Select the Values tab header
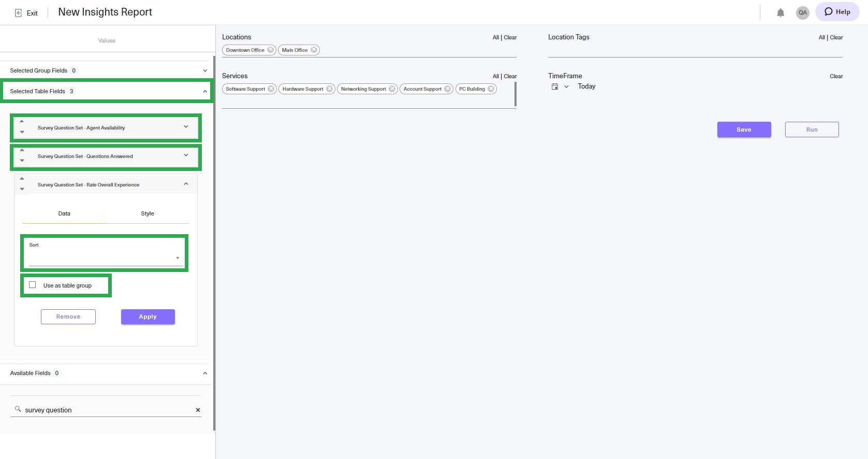The width and height of the screenshot is (868, 459). pyautogui.click(x=107, y=40)
